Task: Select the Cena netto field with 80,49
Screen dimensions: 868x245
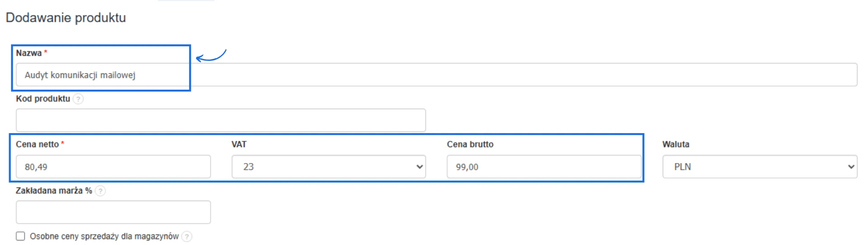Action: coord(113,167)
